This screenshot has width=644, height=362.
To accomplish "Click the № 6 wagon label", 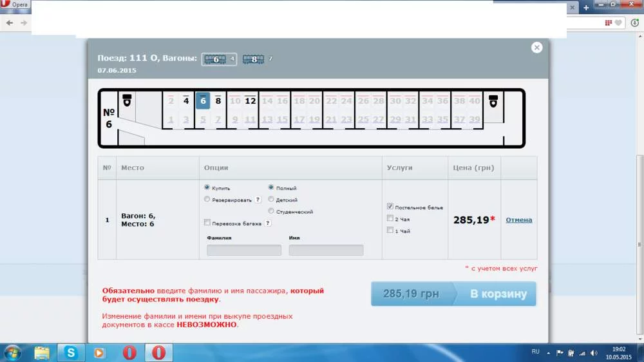I will (108, 118).
